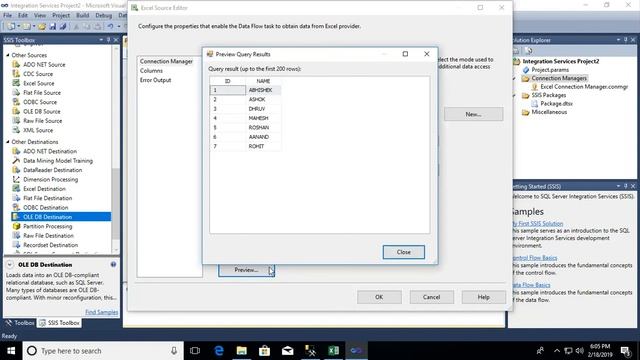Image resolution: width=640 pixels, height=360 pixels.
Task: Click the NAME column header
Action: (x=263, y=81)
